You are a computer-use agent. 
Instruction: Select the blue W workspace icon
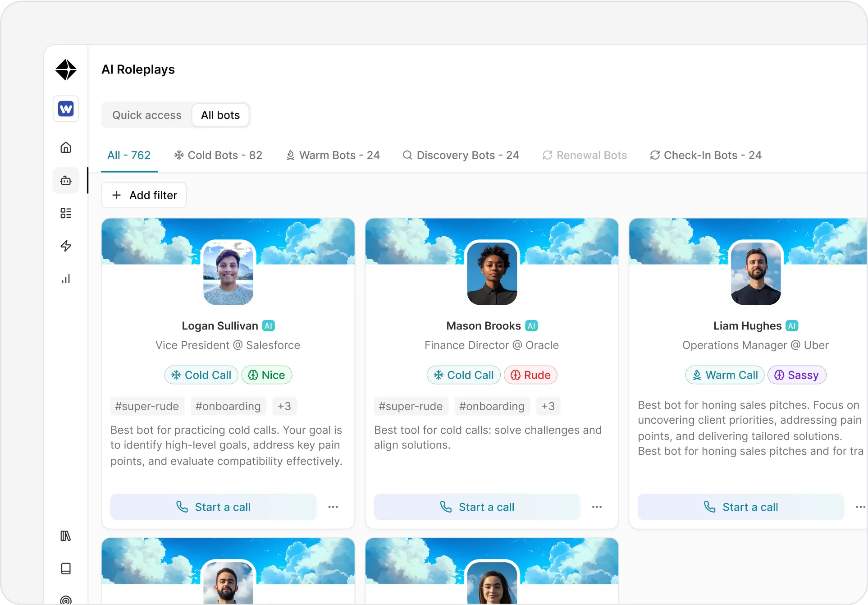tap(65, 109)
